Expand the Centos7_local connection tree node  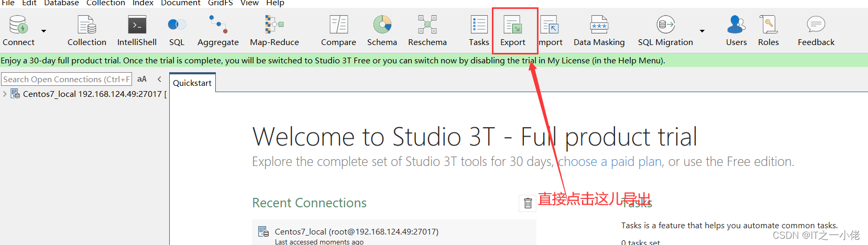[5, 94]
